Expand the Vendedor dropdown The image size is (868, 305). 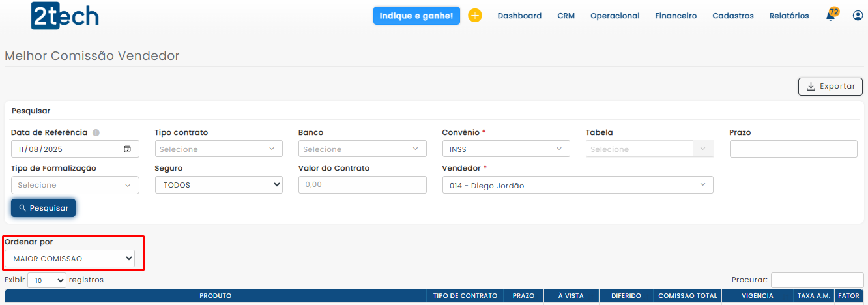pyautogui.click(x=577, y=186)
